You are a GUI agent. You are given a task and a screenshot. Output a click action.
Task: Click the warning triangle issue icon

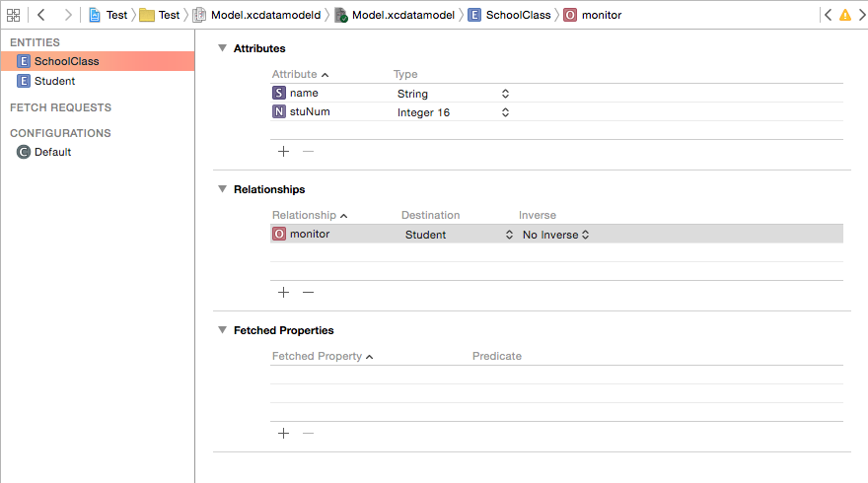coord(845,15)
